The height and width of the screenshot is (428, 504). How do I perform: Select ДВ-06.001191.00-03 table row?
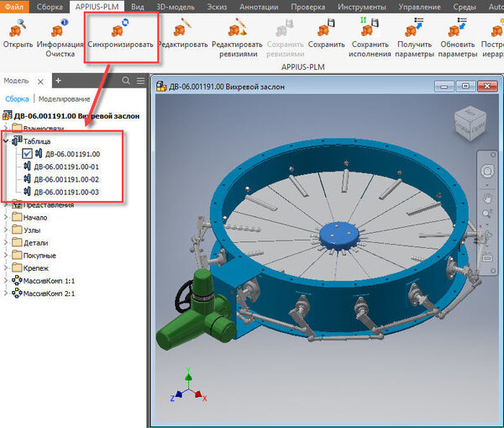click(x=61, y=192)
